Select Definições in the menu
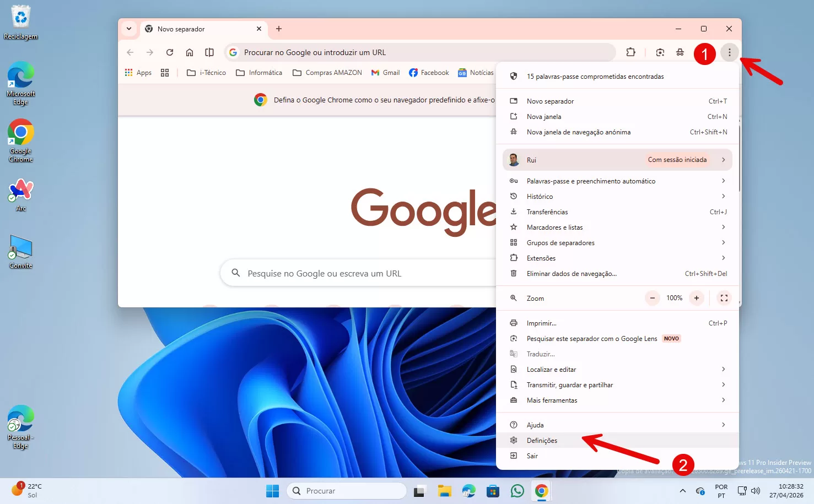 click(542, 441)
